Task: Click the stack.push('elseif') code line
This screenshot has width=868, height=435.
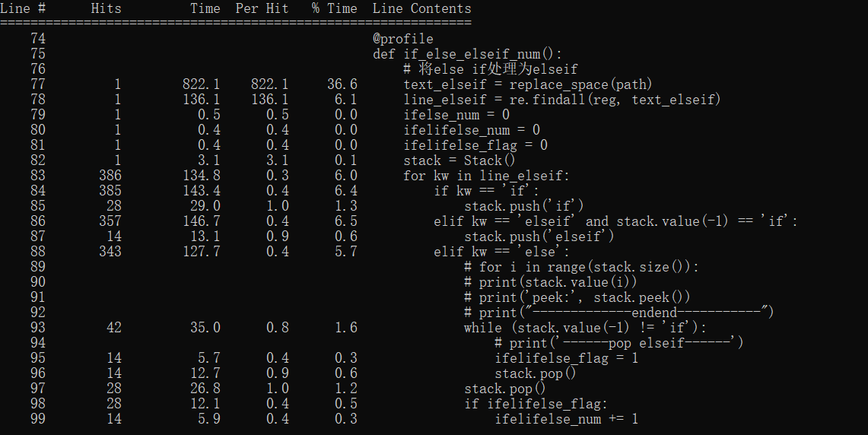Action: pyautogui.click(x=539, y=237)
